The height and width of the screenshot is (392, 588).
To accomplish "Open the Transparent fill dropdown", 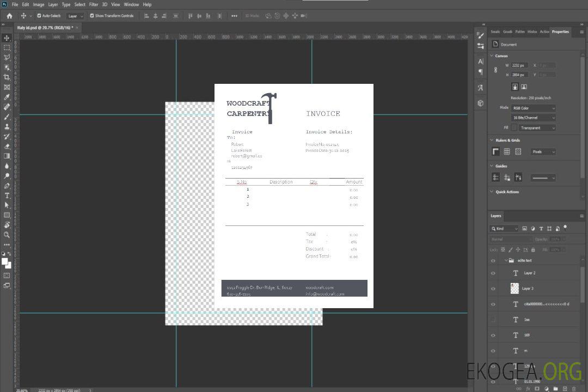I will point(537,128).
